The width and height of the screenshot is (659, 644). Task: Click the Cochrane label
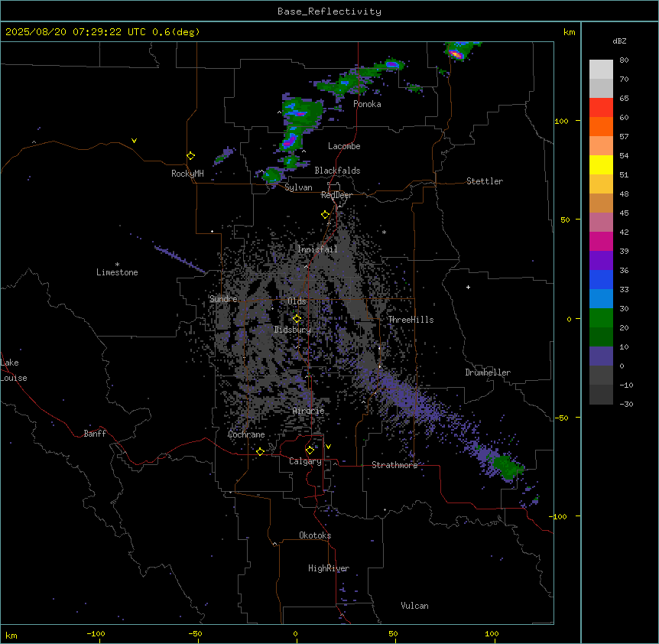pos(246,434)
